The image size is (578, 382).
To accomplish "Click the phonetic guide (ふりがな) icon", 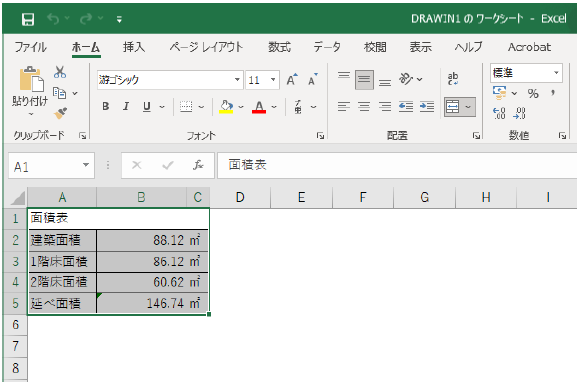I will point(298,107).
